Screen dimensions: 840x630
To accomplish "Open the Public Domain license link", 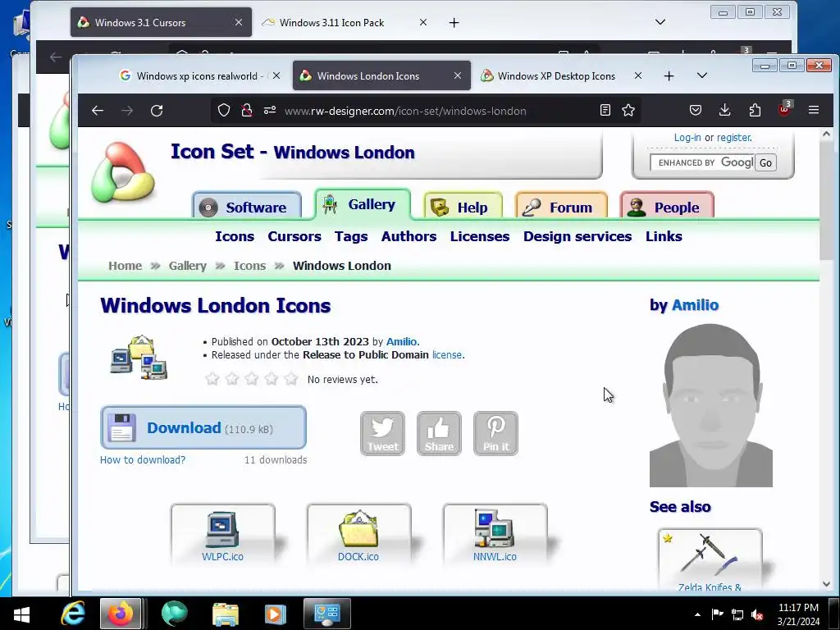I will tap(447, 354).
